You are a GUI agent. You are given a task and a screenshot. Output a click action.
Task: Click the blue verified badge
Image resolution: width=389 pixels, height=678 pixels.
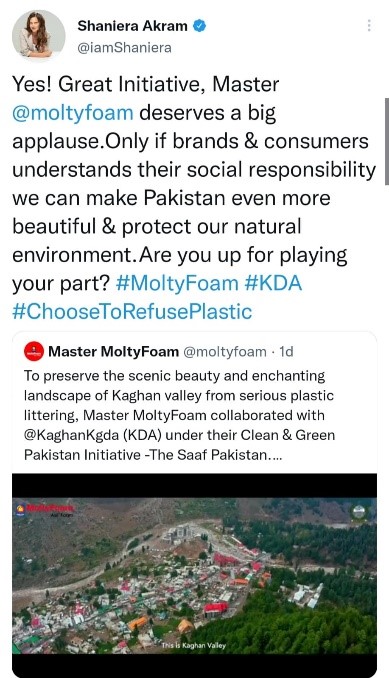199,26
